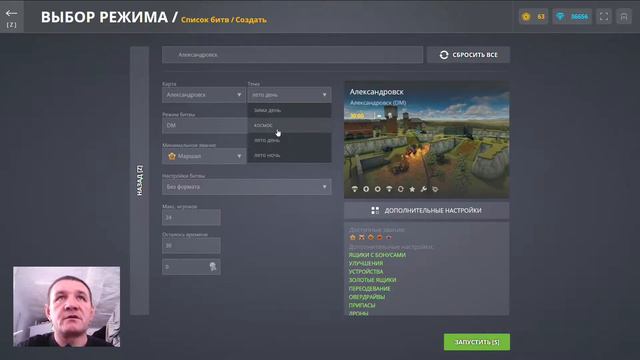Click the Улучшения setting text
Screen dimensions: 640x360
[x=366, y=263]
